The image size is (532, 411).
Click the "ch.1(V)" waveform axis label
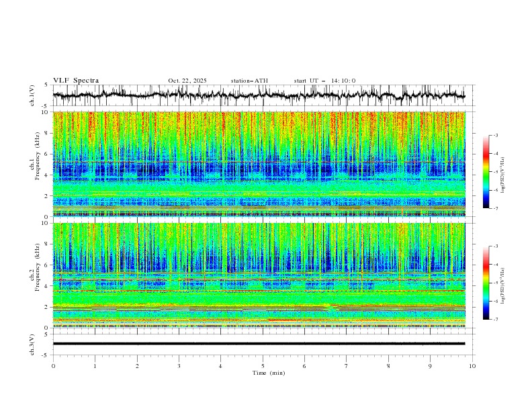click(32, 95)
